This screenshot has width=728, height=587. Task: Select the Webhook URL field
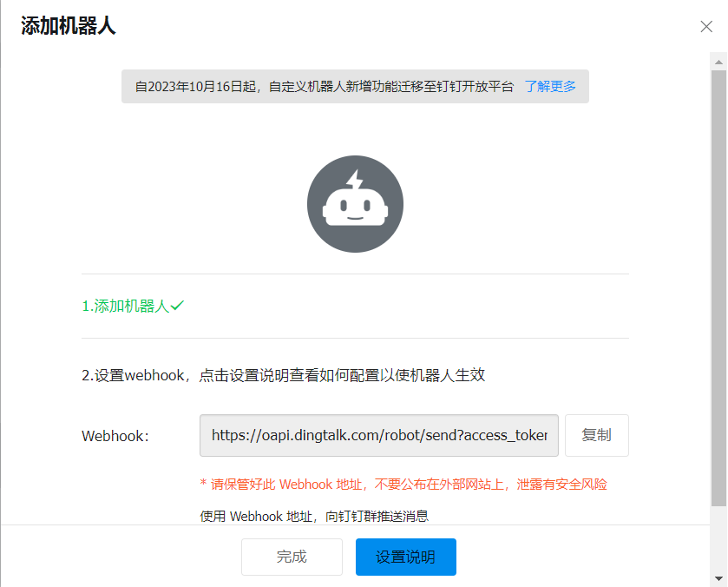coord(379,436)
